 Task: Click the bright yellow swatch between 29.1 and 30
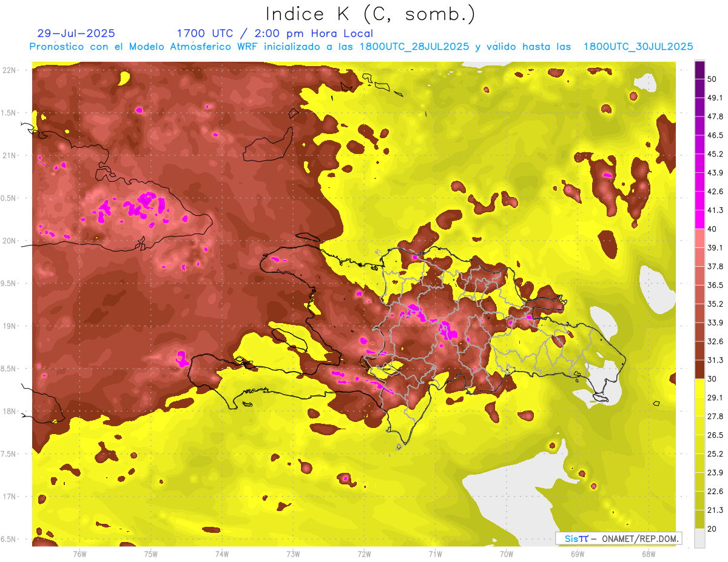(x=699, y=388)
